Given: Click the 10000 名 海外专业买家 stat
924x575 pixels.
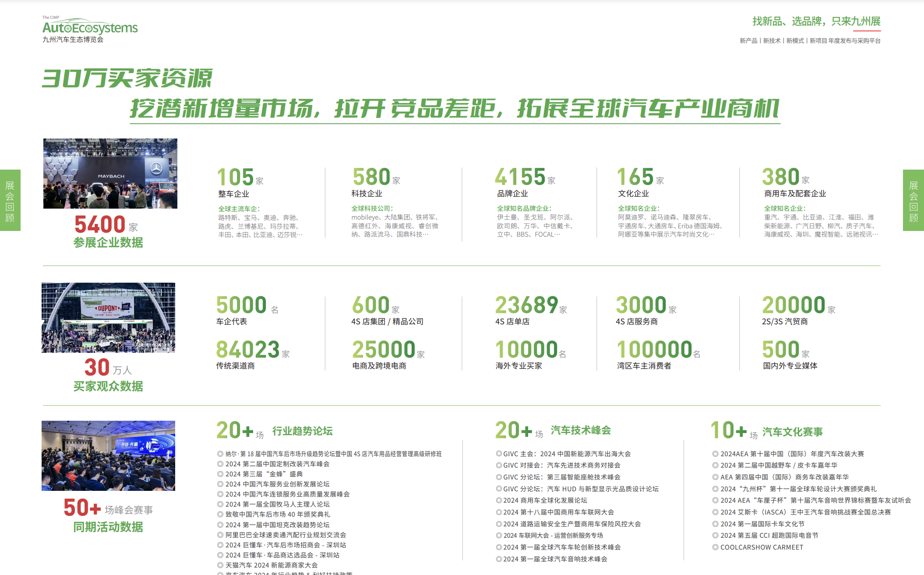Looking at the screenshot, I should click(531, 355).
